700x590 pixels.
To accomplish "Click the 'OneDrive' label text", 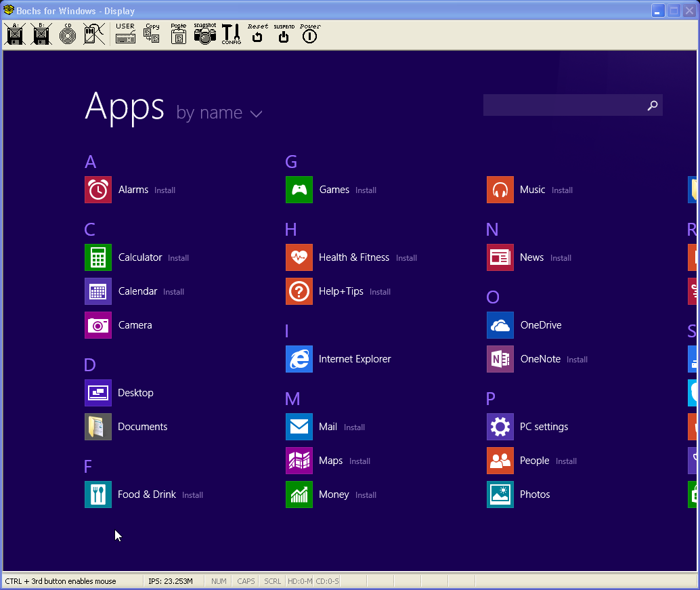I will click(x=541, y=325).
